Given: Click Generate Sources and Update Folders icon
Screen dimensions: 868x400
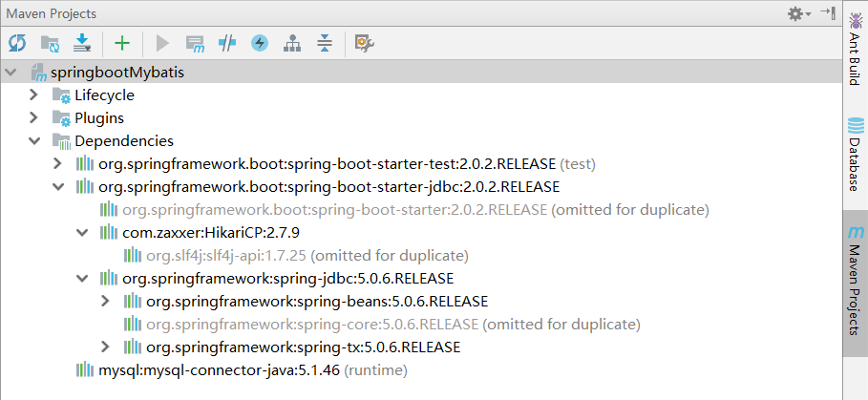Looking at the screenshot, I should [51, 43].
